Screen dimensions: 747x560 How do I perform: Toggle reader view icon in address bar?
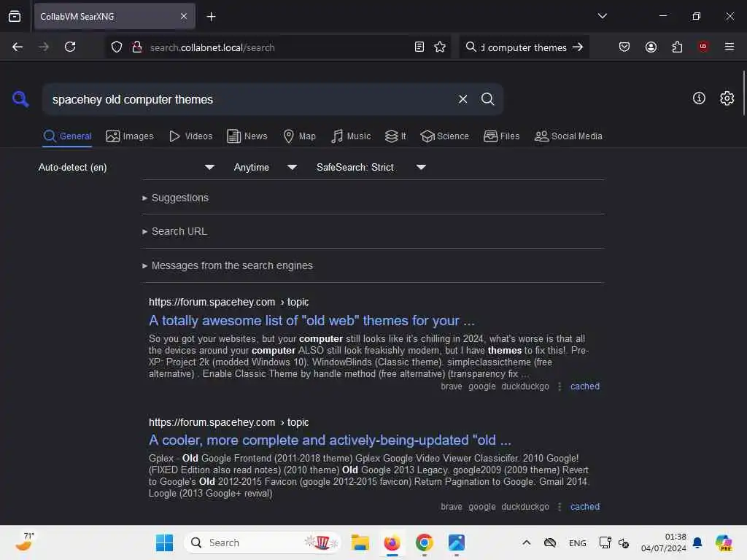[419, 47]
